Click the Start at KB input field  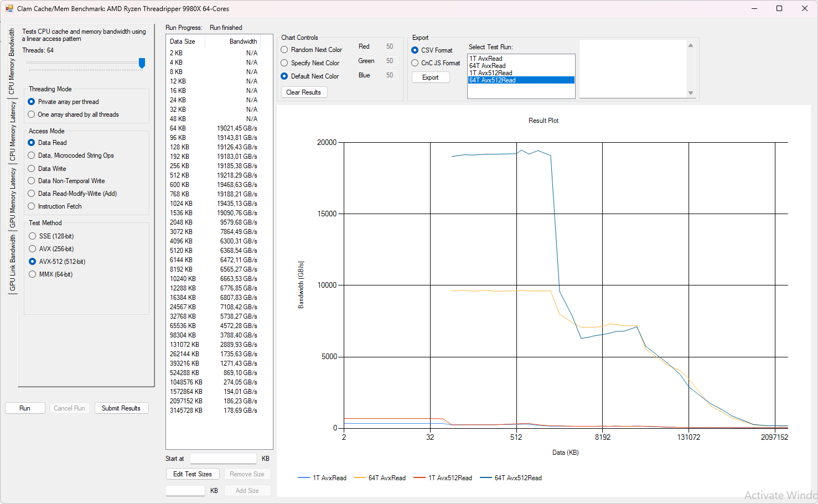223,459
